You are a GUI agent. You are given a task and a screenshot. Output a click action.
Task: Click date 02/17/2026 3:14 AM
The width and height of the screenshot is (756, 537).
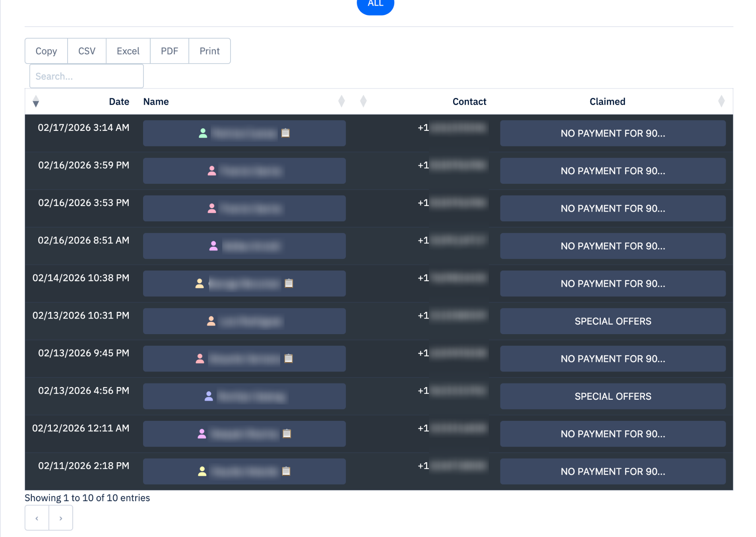click(83, 128)
